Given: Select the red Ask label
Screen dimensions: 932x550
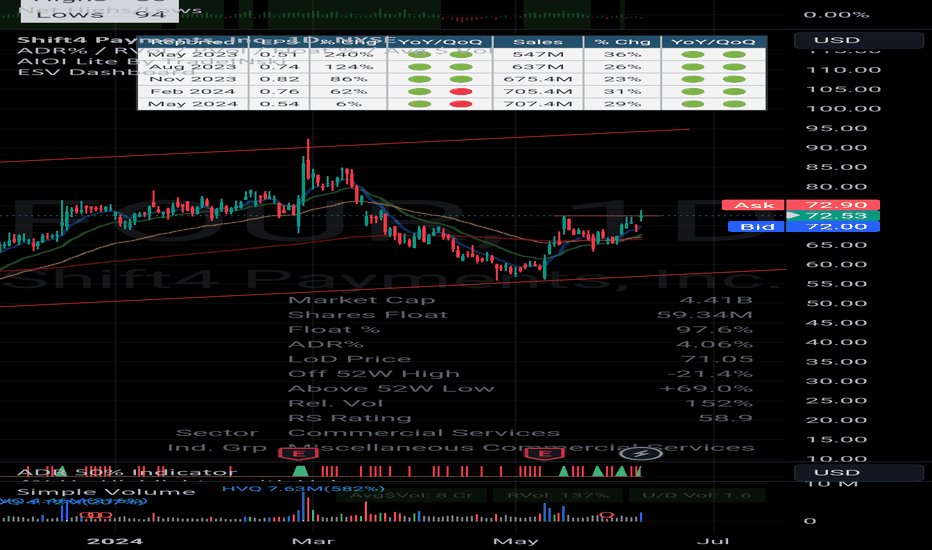Looking at the screenshot, I should 753,205.
